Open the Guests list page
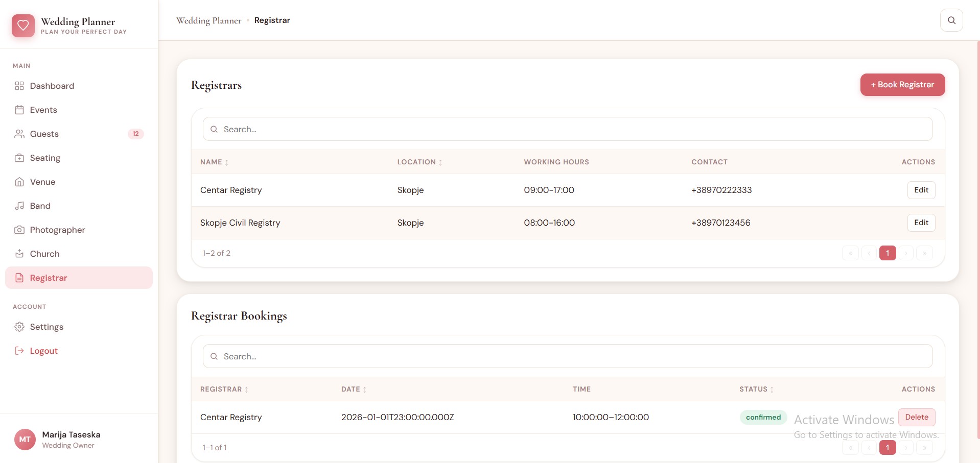Image resolution: width=980 pixels, height=463 pixels. click(44, 134)
